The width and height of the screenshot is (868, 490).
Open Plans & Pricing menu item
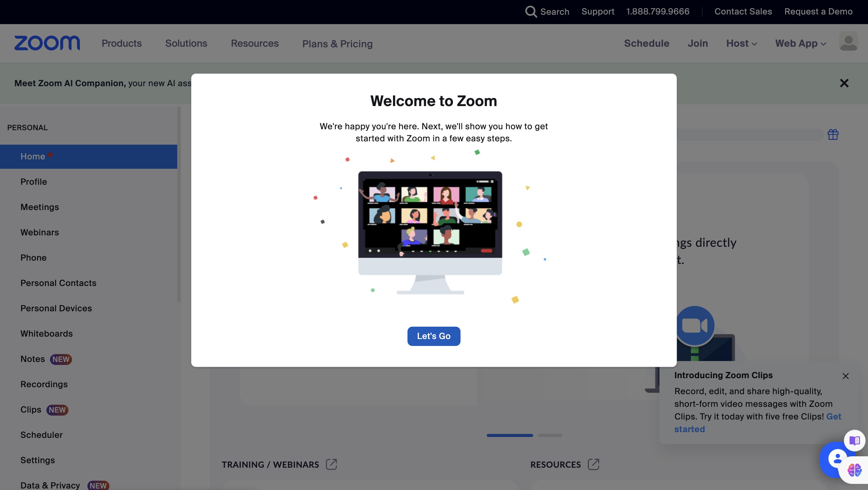337,44
